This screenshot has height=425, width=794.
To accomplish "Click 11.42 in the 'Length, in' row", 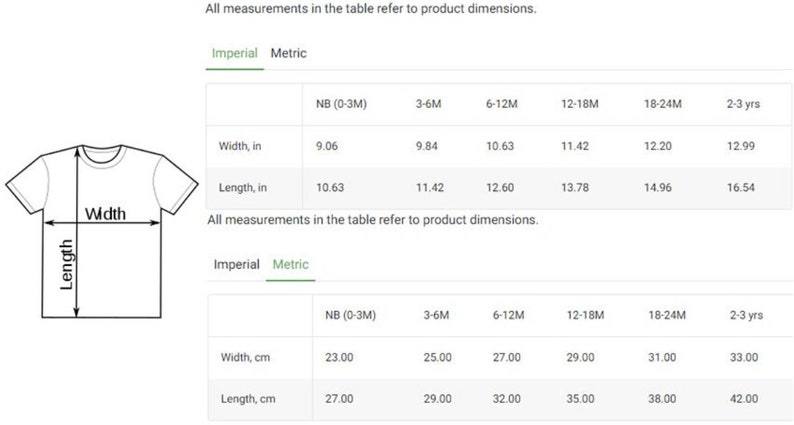I will point(430,187).
